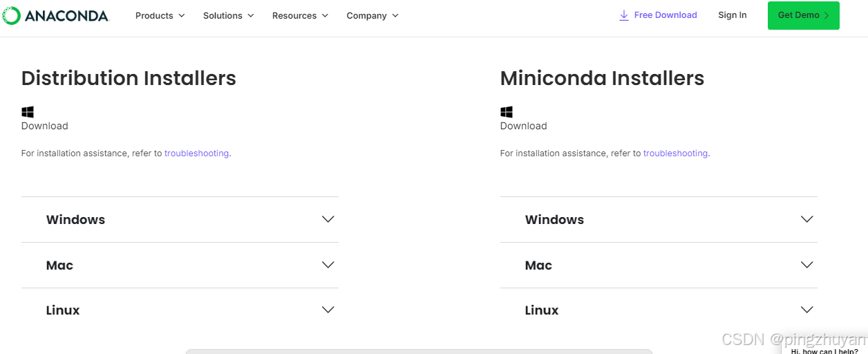This screenshot has height=354, width=868.
Task: Click the Windows icon under Distribution Installers
Action: [28, 112]
